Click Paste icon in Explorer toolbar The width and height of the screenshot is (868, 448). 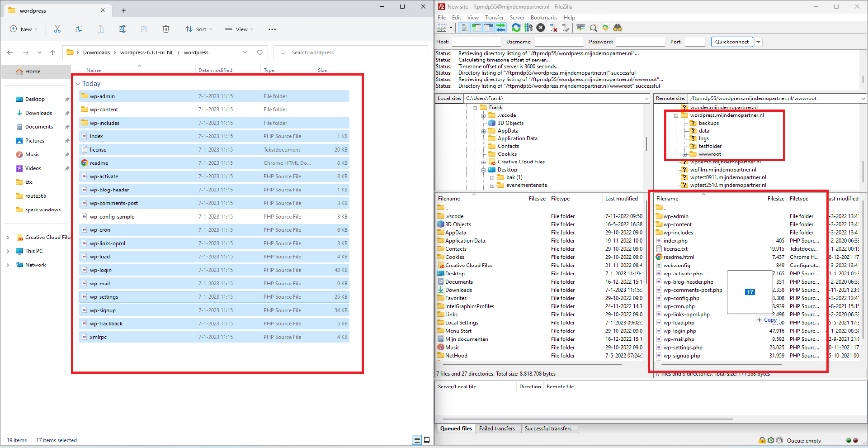pyautogui.click(x=101, y=29)
